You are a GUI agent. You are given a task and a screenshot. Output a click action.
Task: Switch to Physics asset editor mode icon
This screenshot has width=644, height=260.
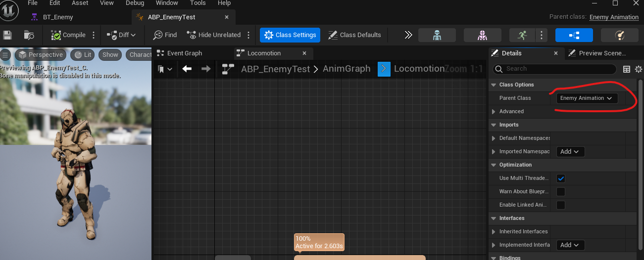click(x=619, y=35)
